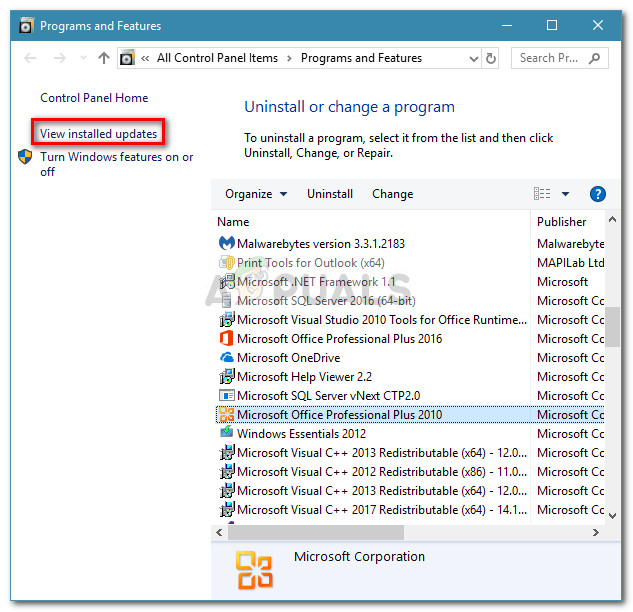
Task: Open the Organize dropdown menu
Action: [x=255, y=194]
